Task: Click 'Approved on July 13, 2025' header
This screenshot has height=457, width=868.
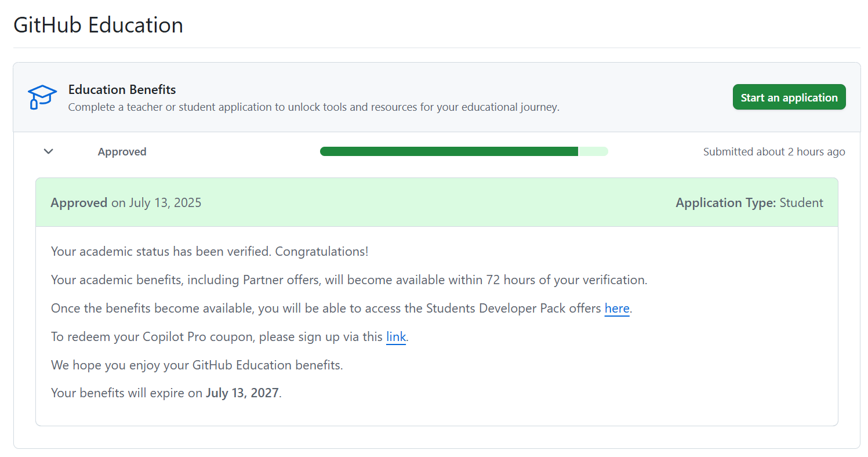Action: (x=126, y=203)
